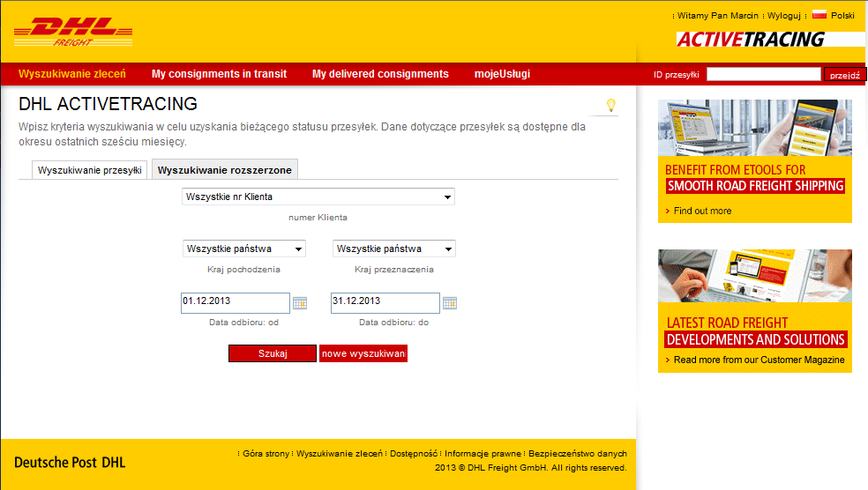The image size is (868, 490).
Task: Click the Szukaj search button
Action: 273,353
